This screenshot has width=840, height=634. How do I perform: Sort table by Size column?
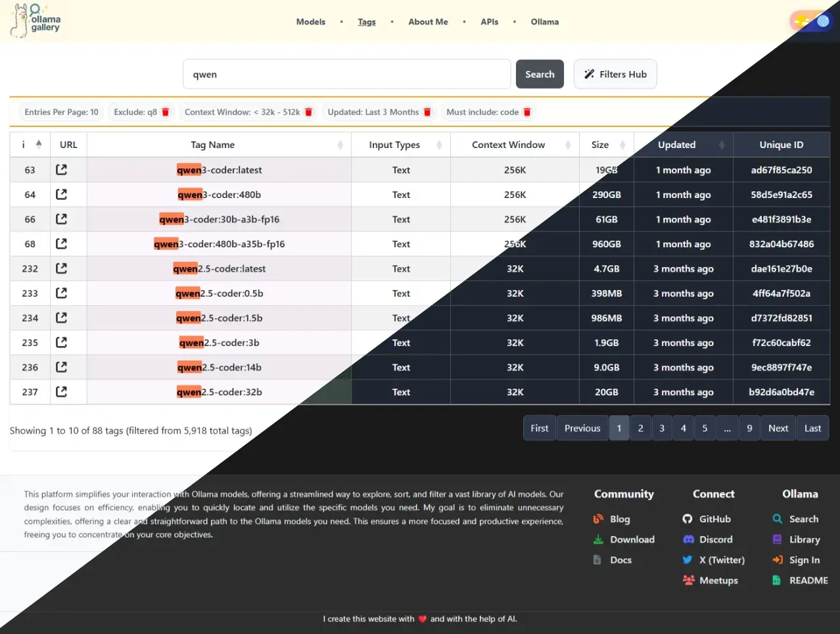[x=622, y=145]
